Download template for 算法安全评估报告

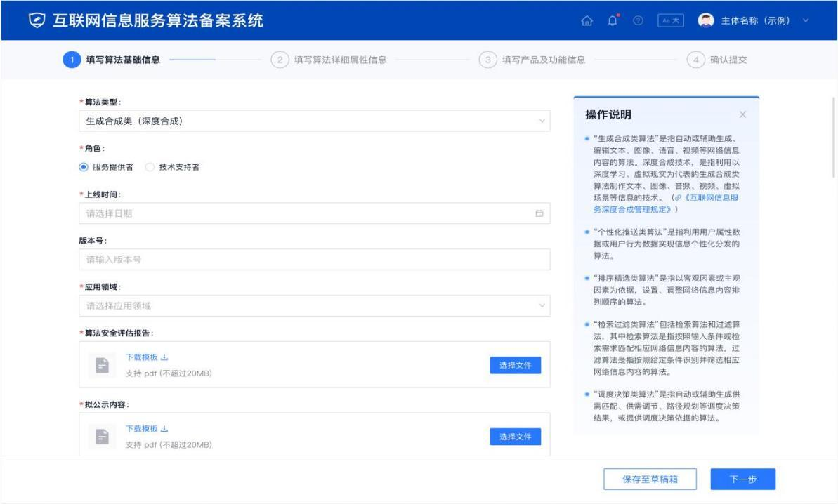point(147,357)
